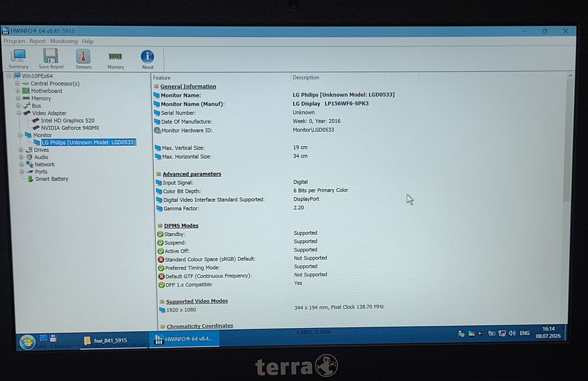Click the scrollbar up arrow

point(570,75)
